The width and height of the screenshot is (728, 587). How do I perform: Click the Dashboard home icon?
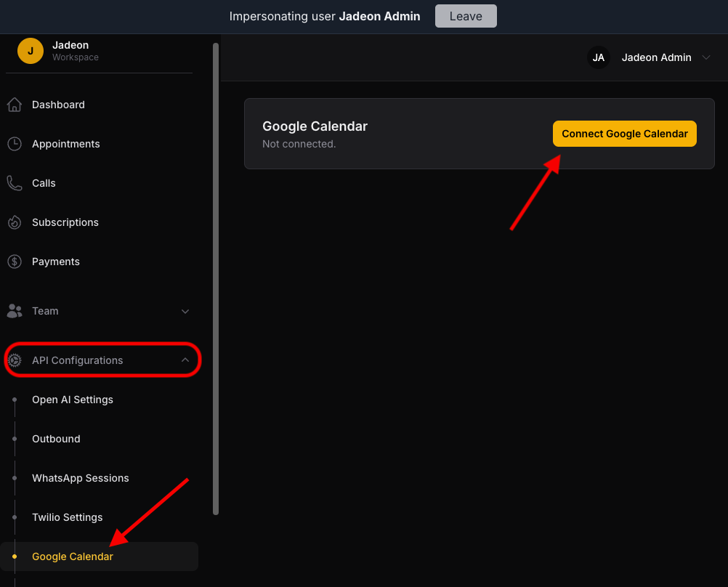click(x=15, y=105)
